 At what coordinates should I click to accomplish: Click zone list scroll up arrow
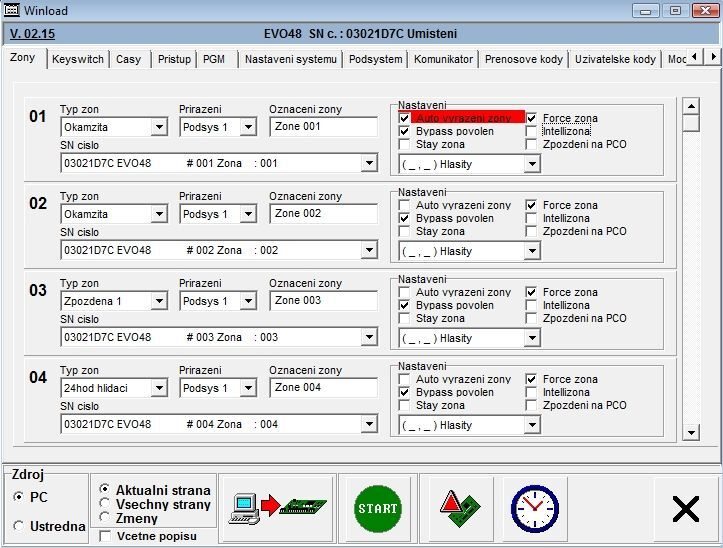click(690, 106)
